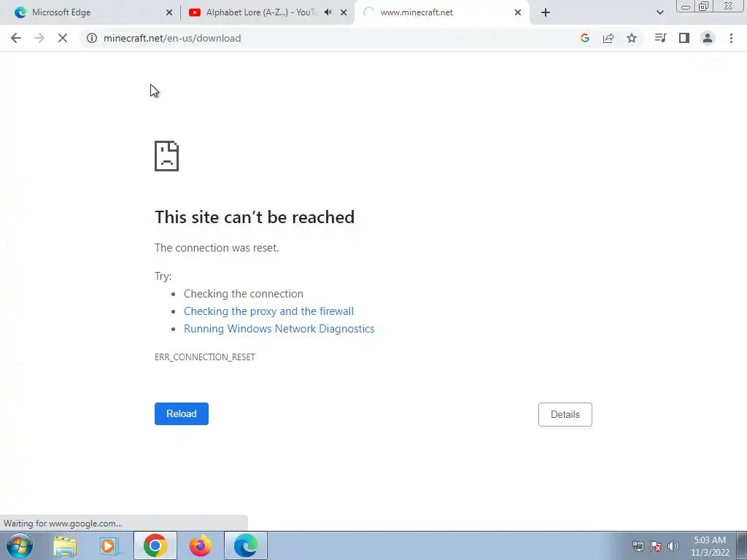The height and width of the screenshot is (560, 747).
Task: Open the side panel icon
Action: click(684, 38)
